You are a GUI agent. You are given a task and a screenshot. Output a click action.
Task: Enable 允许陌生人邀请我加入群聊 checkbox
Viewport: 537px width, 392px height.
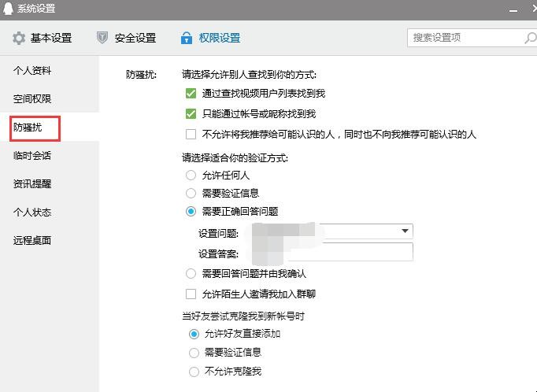[191, 294]
